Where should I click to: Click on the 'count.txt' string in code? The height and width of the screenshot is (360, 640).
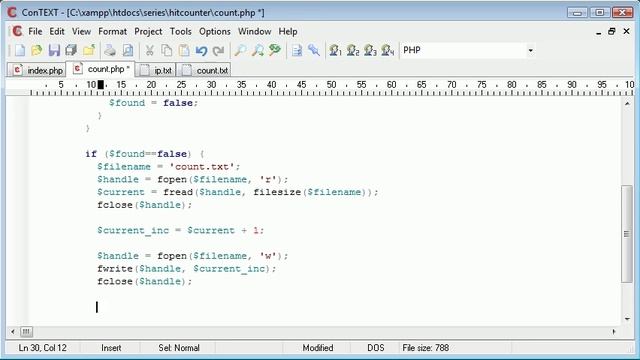pos(202,167)
